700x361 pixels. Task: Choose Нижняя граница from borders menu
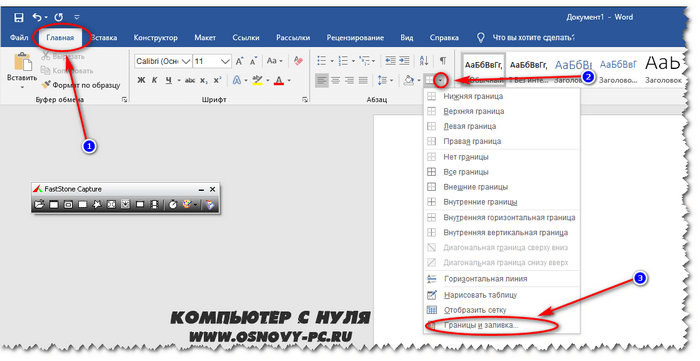click(x=501, y=96)
